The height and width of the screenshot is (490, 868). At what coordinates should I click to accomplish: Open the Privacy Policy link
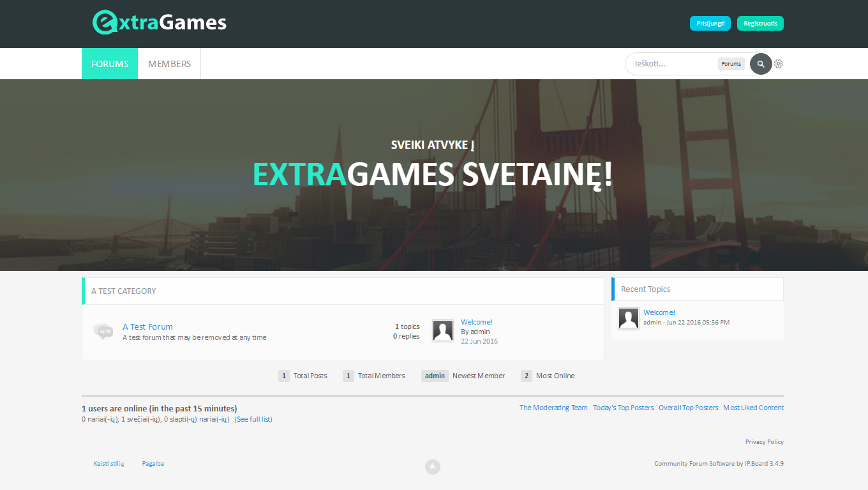coord(765,441)
